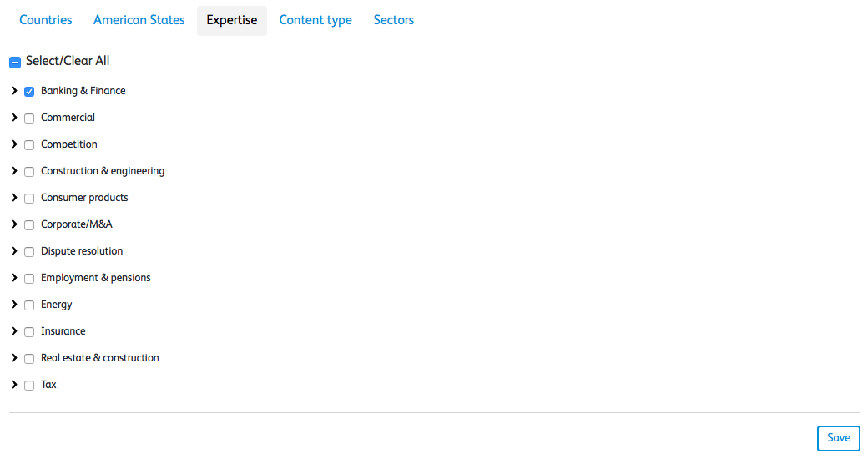Expand the Commercial category arrow
This screenshot has height=459, width=868.
click(14, 118)
